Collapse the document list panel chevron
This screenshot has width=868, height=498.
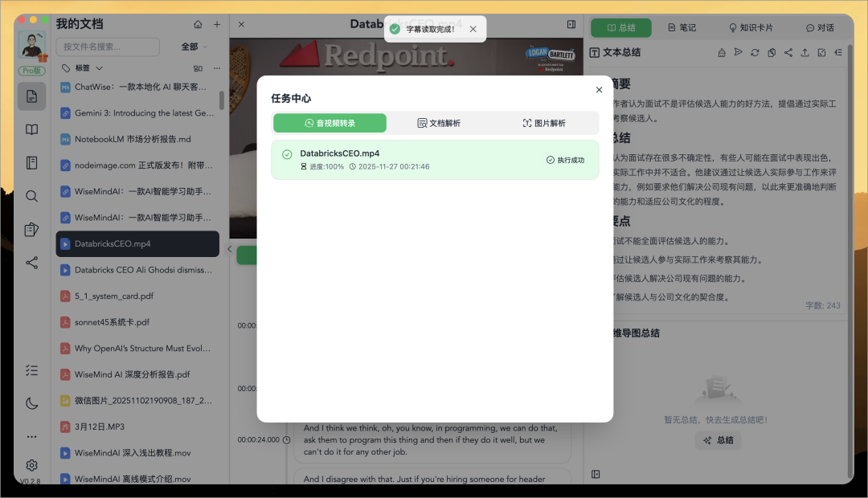pos(229,249)
